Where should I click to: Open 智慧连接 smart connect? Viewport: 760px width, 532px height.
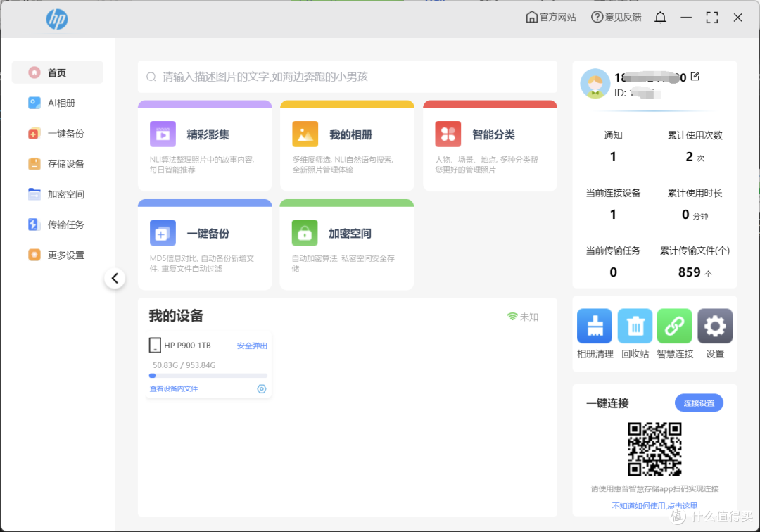(675, 334)
